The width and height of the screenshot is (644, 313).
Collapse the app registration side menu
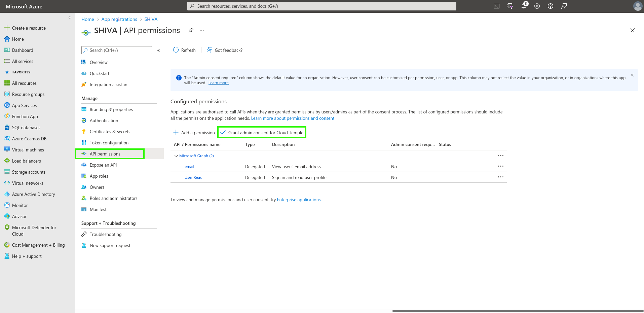point(158,50)
